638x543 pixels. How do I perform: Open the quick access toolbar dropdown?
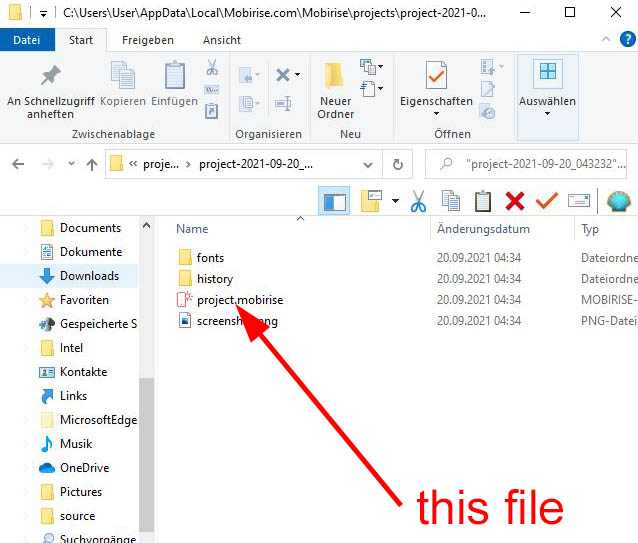(x=43, y=14)
